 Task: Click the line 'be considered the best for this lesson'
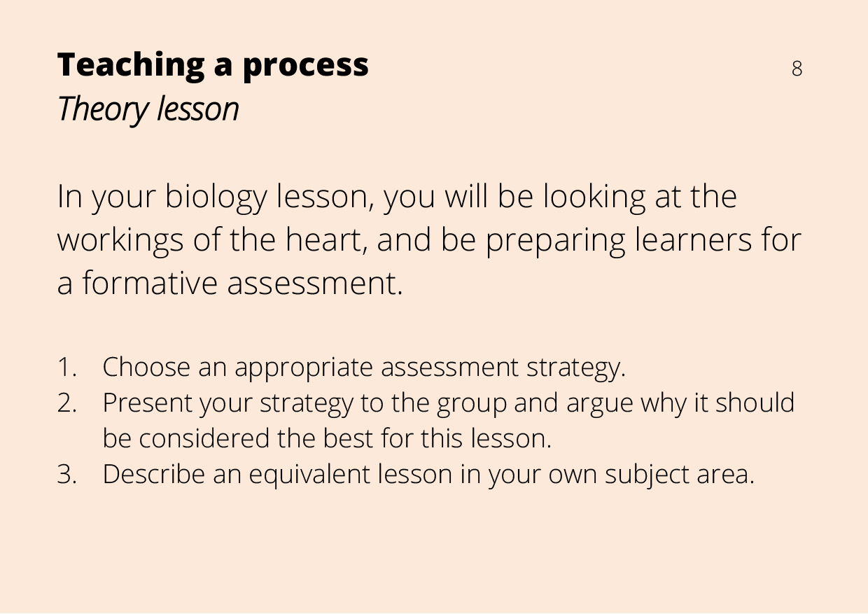tap(327, 439)
